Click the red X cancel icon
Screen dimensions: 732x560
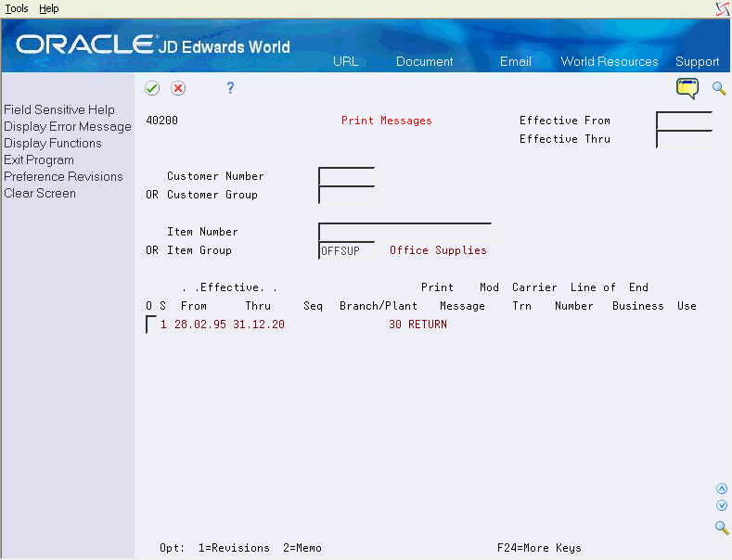[178, 88]
